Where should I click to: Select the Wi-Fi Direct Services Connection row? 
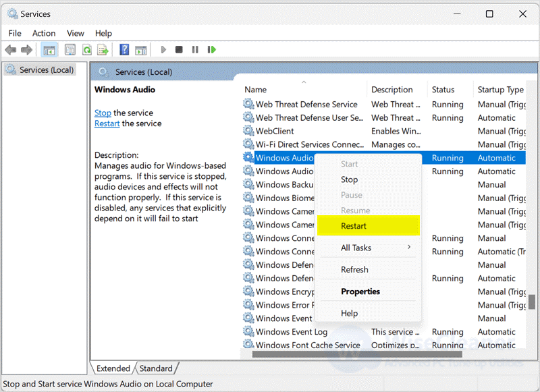(x=384, y=144)
